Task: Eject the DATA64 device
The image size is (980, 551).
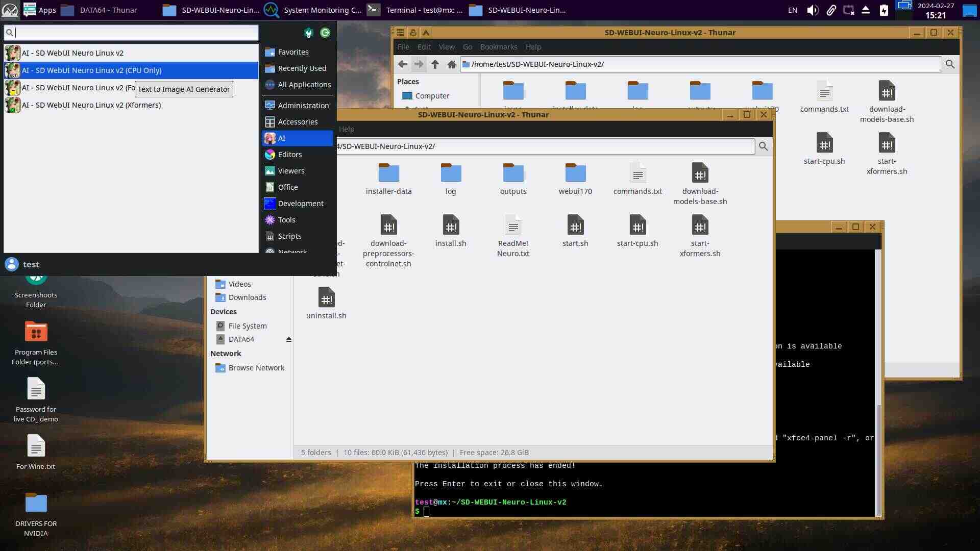Action: [289, 339]
